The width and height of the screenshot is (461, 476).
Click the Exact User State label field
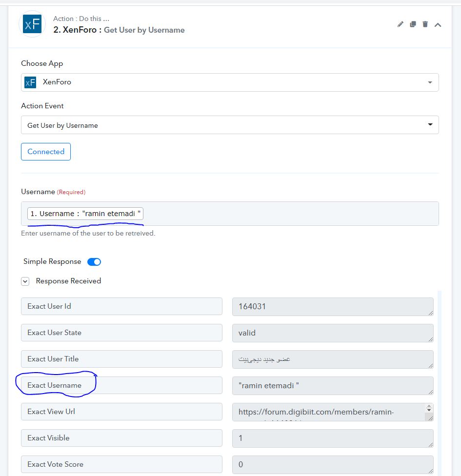tap(121, 333)
